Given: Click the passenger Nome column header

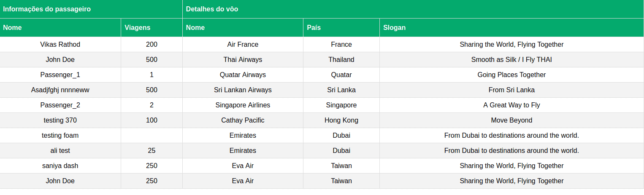Looking at the screenshot, I should (x=60, y=28).
